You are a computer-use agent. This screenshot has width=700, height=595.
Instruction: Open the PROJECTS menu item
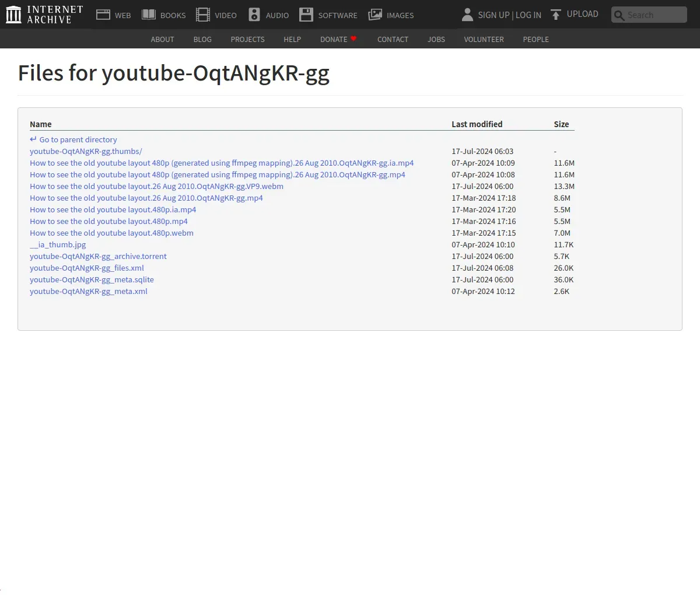247,39
